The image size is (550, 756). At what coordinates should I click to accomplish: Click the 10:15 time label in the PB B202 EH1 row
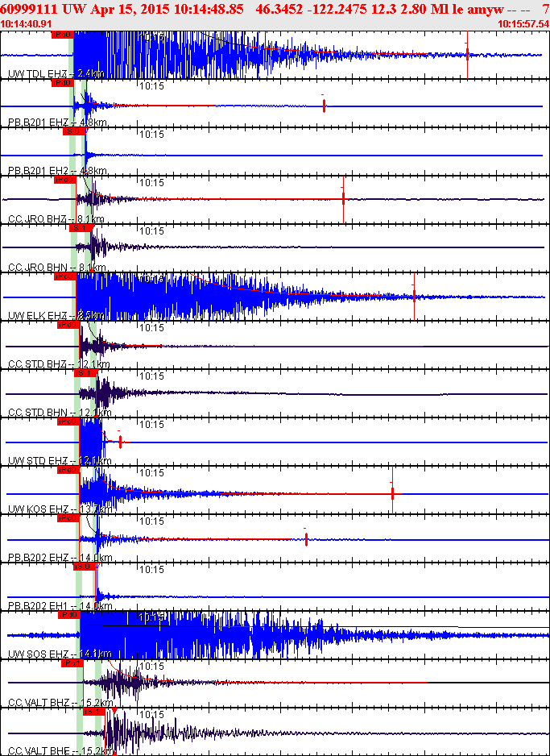pyautogui.click(x=151, y=570)
